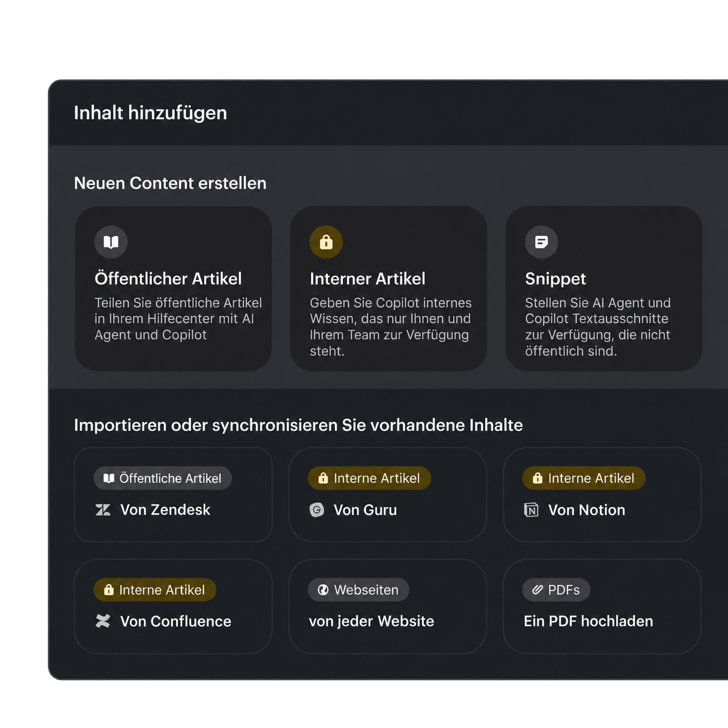This screenshot has width=728, height=728.
Task: Click the lock icon in the Guru card's tag
Action: pos(323,478)
